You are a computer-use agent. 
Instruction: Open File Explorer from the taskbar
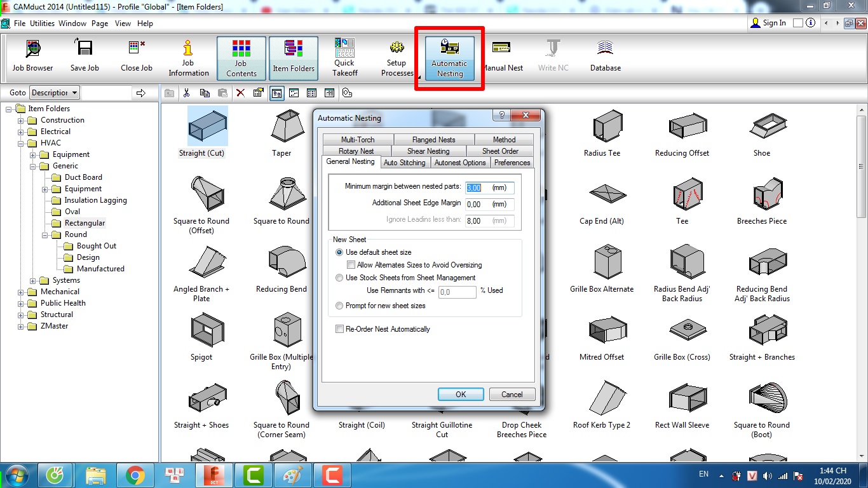click(95, 475)
